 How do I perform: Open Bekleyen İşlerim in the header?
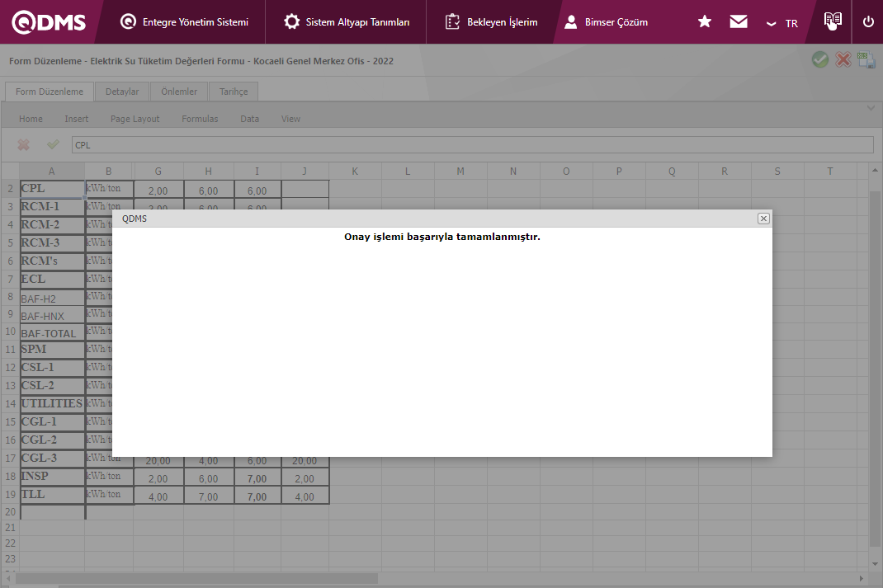491,22
